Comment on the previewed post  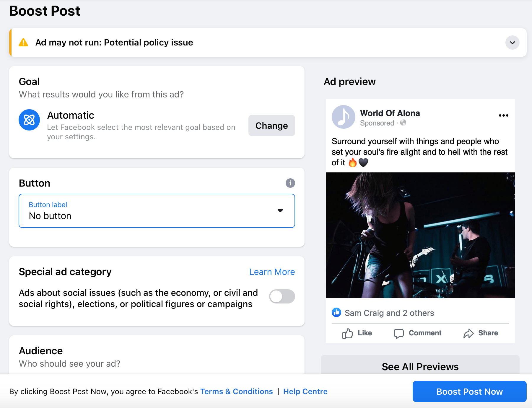[x=417, y=333]
